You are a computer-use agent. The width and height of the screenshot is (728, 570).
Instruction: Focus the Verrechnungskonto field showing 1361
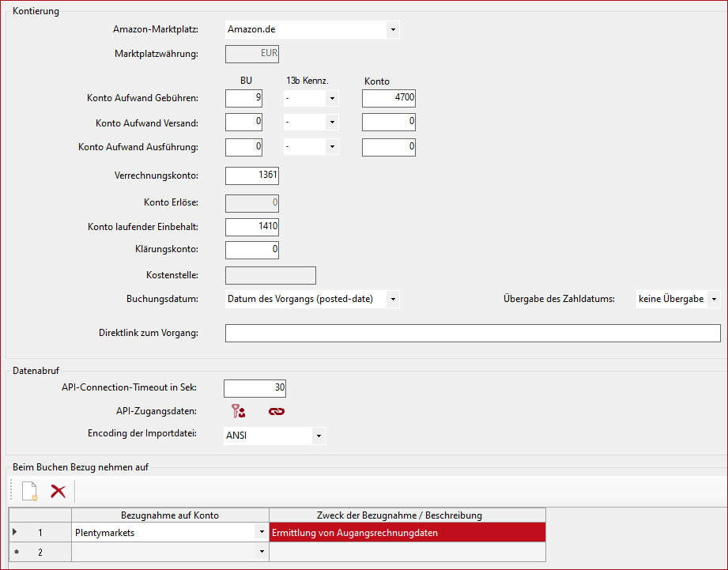coord(251,176)
